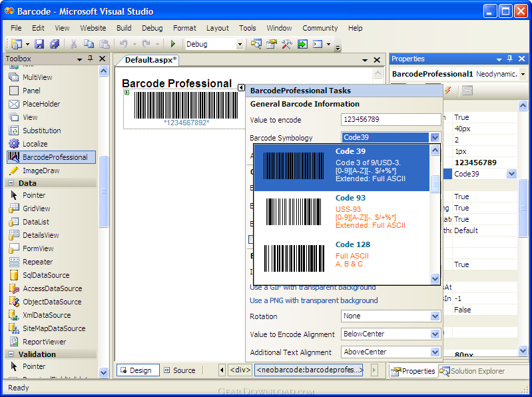Click the Events lightning bolt icon
Image resolution: width=532 pixels, height=397 pixels.
(x=447, y=90)
